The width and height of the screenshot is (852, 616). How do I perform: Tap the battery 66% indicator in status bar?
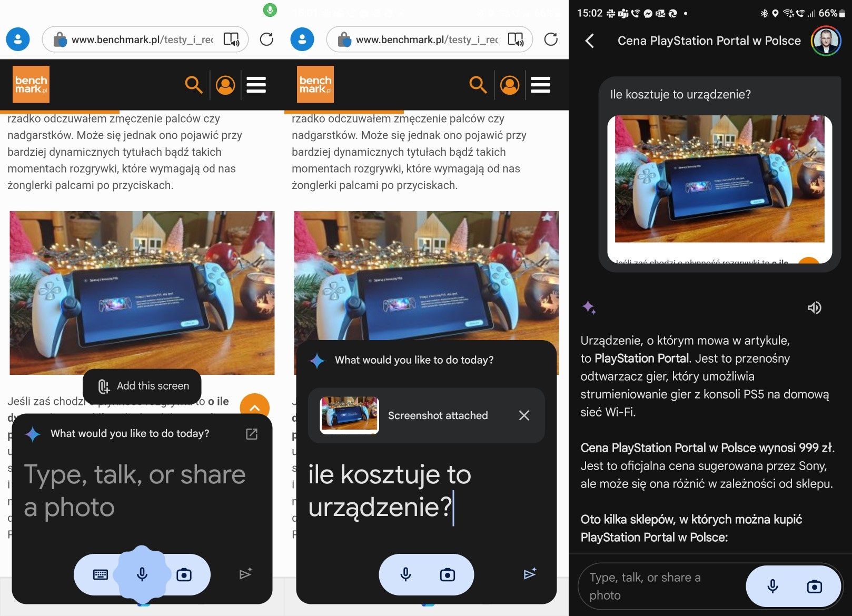click(831, 13)
